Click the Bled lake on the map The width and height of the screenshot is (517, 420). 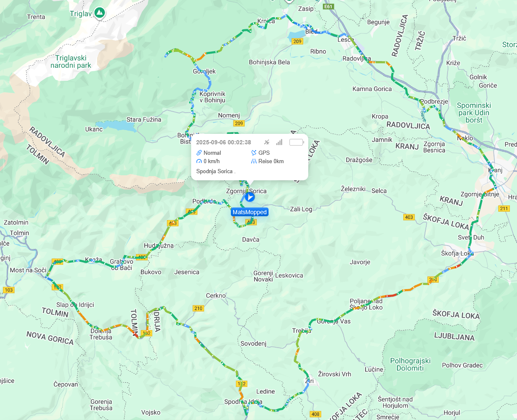(297, 35)
